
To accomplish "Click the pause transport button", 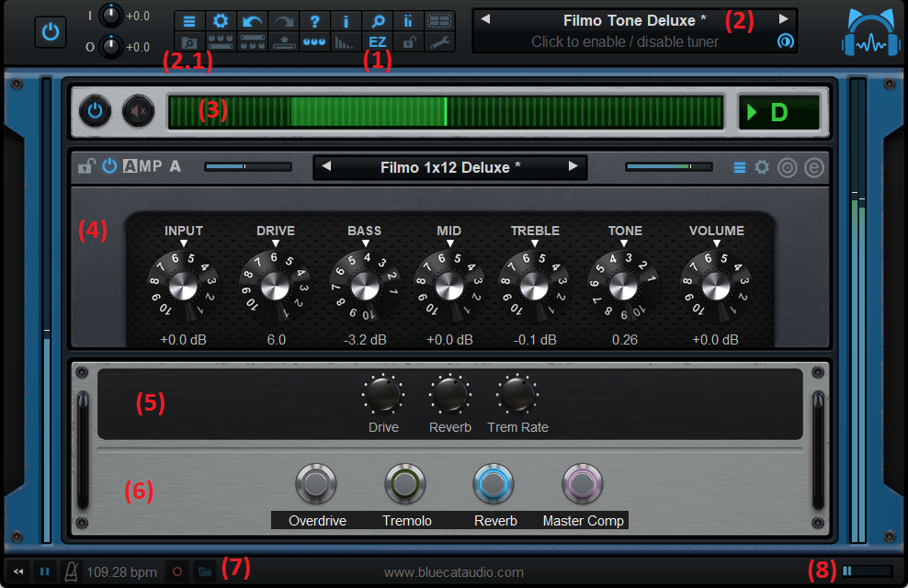I will click(x=45, y=571).
